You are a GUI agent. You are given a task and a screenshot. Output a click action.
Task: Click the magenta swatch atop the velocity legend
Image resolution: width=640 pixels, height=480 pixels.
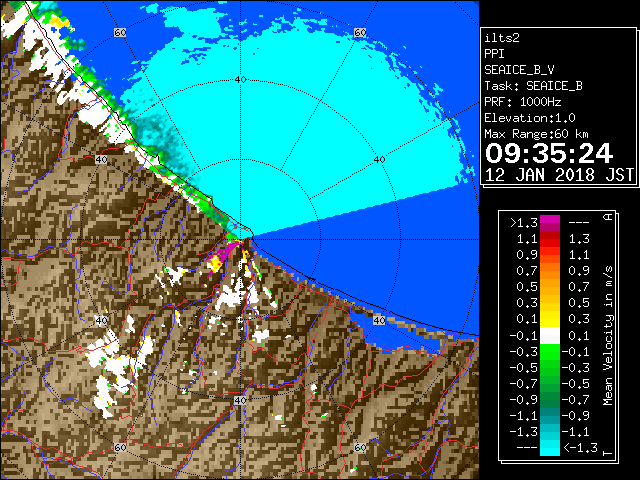(550, 223)
